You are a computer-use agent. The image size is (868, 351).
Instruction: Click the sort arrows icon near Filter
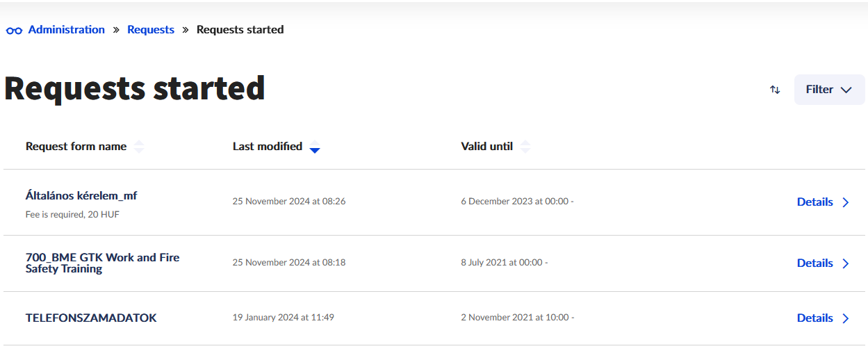(775, 90)
